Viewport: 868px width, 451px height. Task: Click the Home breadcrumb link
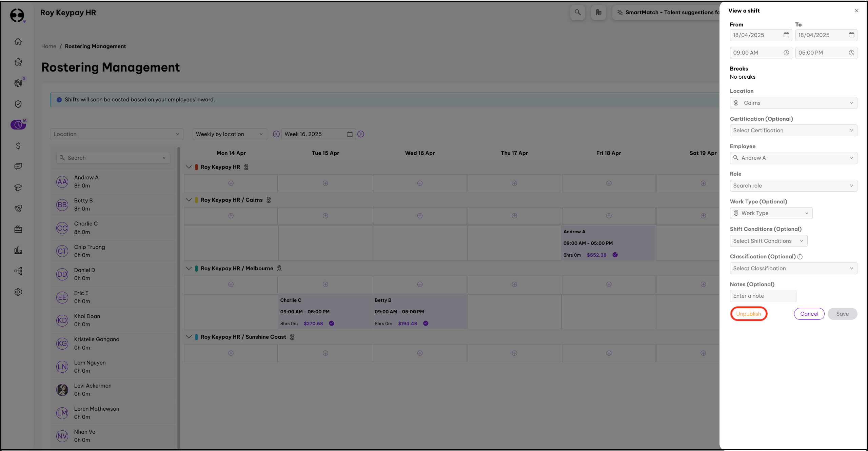tap(48, 46)
